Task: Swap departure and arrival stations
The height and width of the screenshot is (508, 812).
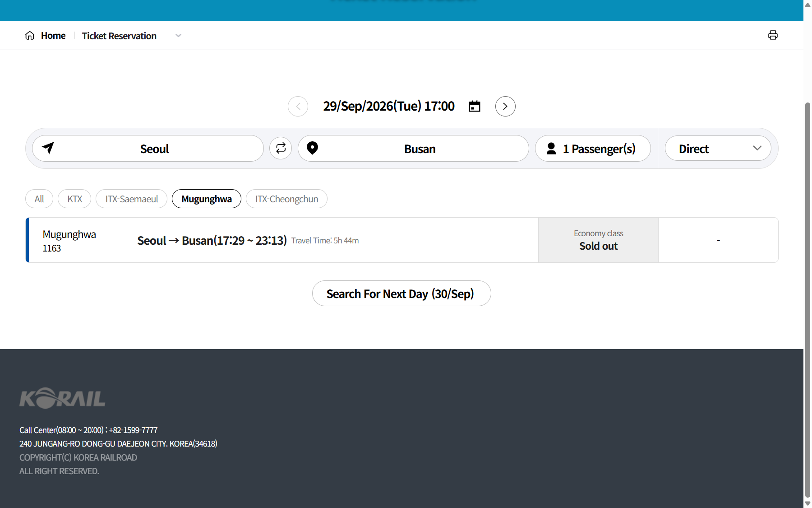Action: click(281, 148)
